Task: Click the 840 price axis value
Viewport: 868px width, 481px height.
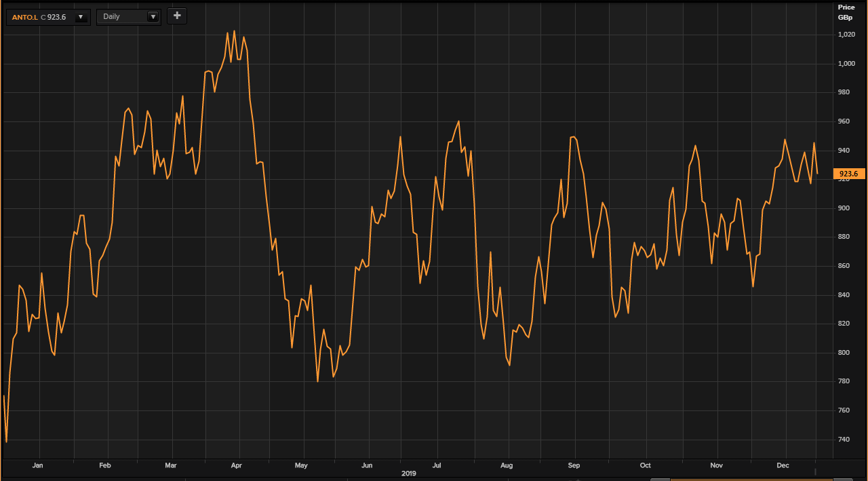Action: coord(844,295)
